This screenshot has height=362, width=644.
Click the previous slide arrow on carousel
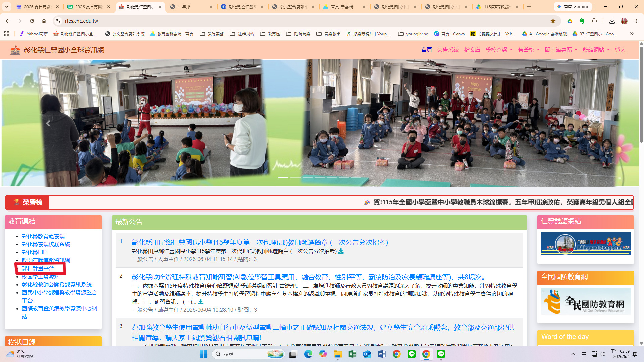[48, 123]
